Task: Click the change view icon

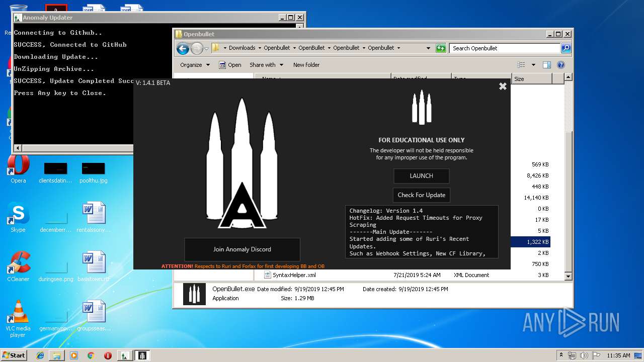Action: tap(521, 65)
